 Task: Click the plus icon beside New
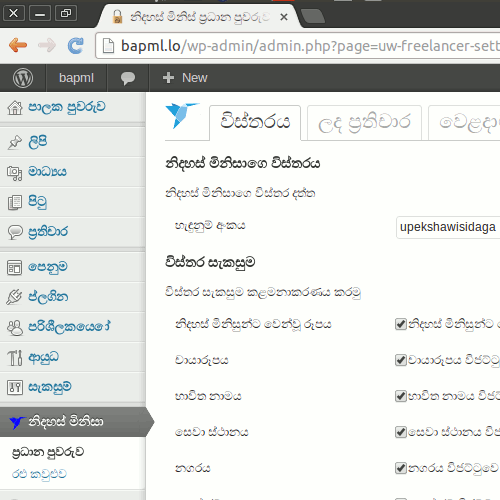(168, 78)
